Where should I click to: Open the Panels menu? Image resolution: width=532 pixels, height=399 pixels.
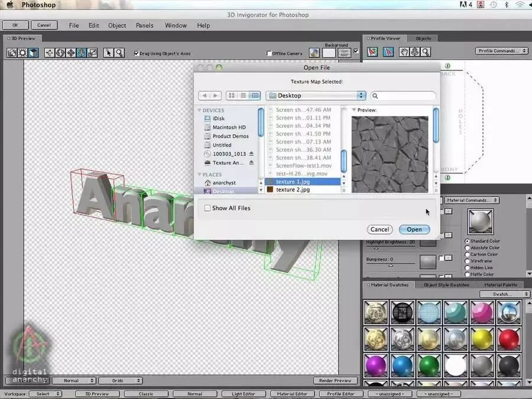pyautogui.click(x=145, y=25)
